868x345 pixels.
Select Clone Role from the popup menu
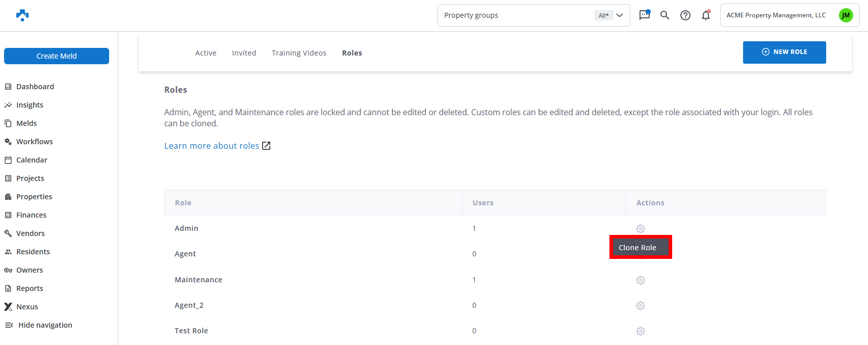tap(637, 248)
